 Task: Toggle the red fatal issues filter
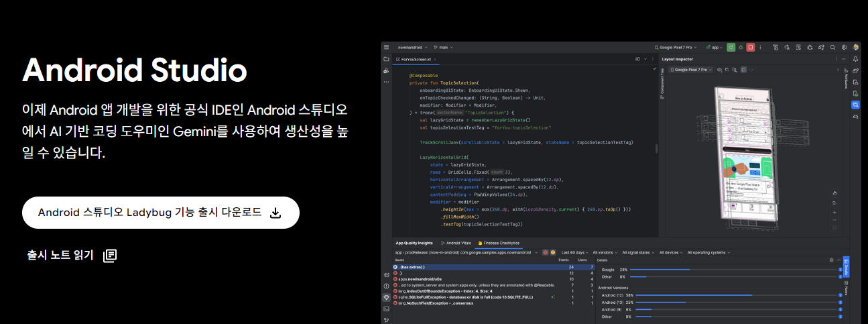pos(546,252)
